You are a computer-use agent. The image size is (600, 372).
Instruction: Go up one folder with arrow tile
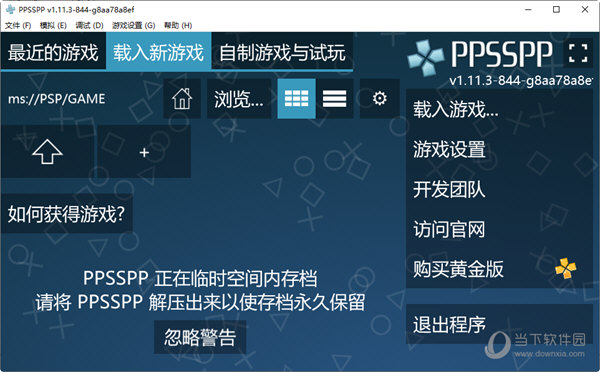coord(47,152)
